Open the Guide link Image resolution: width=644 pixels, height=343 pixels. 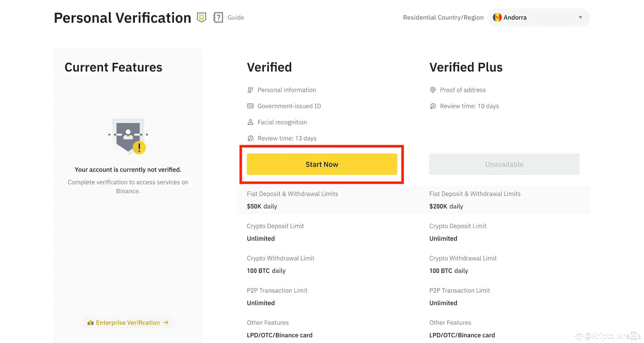point(236,17)
